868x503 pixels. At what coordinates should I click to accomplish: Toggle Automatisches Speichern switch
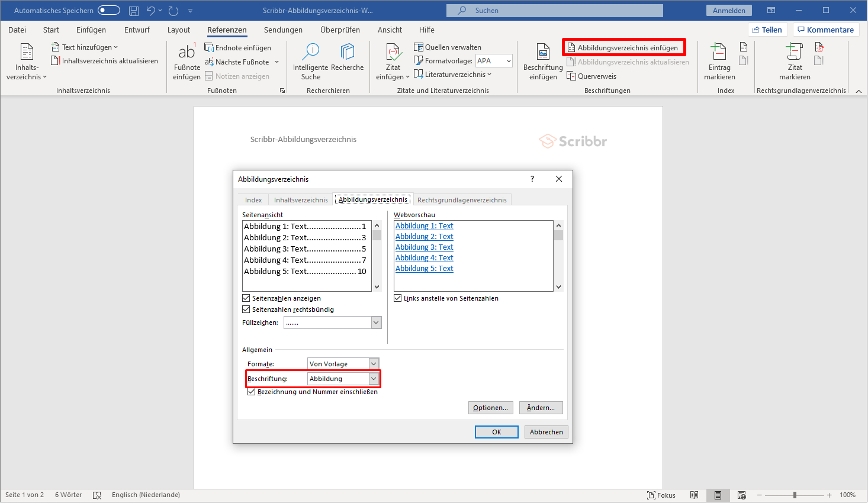[109, 10]
